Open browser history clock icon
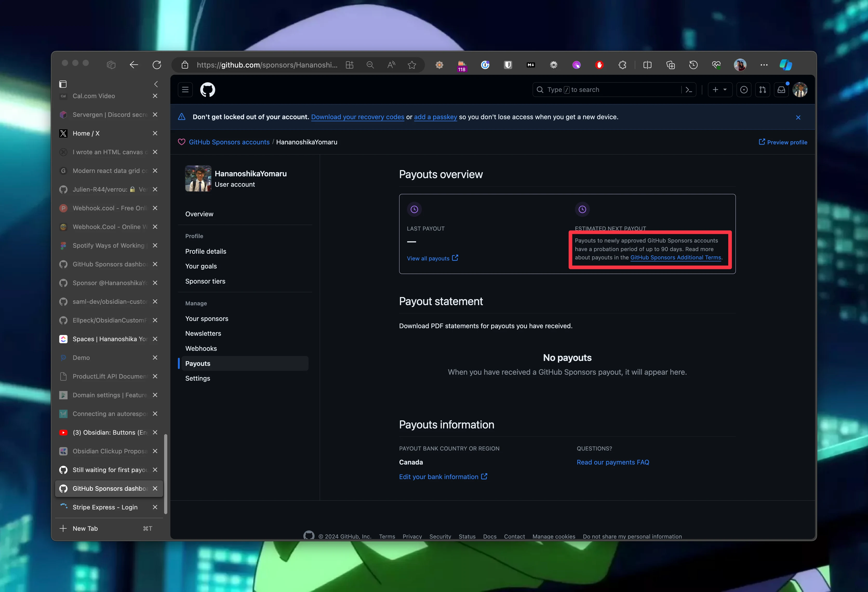The height and width of the screenshot is (592, 868). point(693,65)
